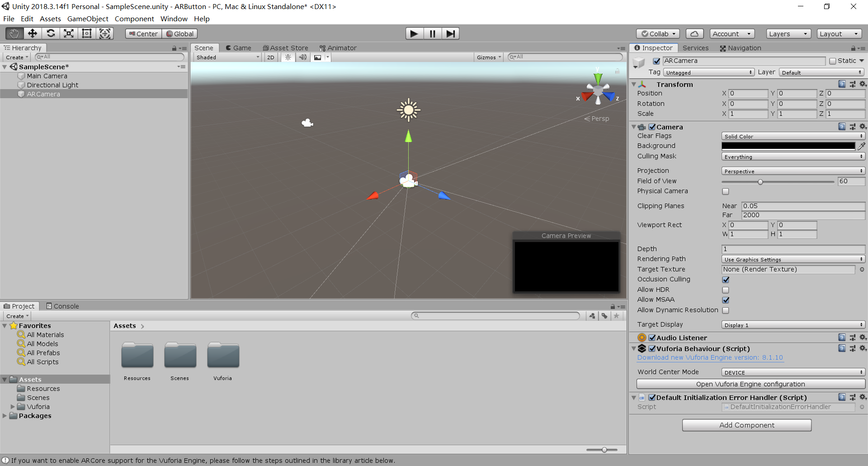The image size is (868, 466).
Task: Select the Move tool in the toolbar
Action: coord(32,33)
